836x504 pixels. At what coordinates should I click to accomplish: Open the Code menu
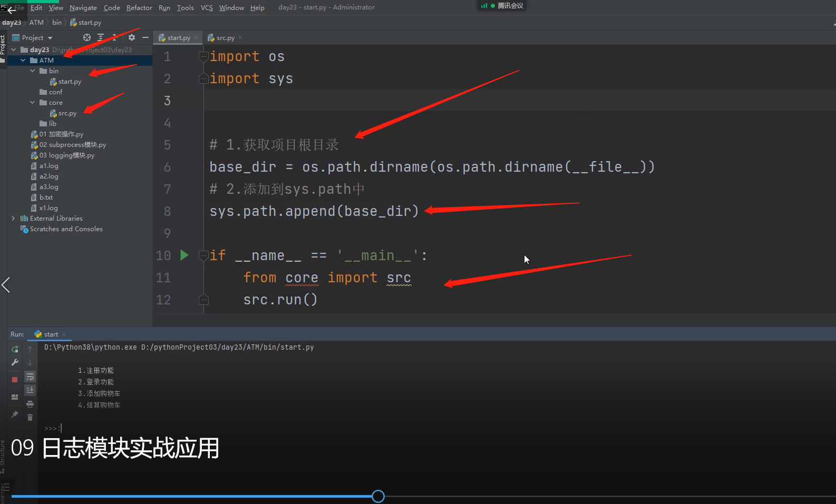(112, 7)
